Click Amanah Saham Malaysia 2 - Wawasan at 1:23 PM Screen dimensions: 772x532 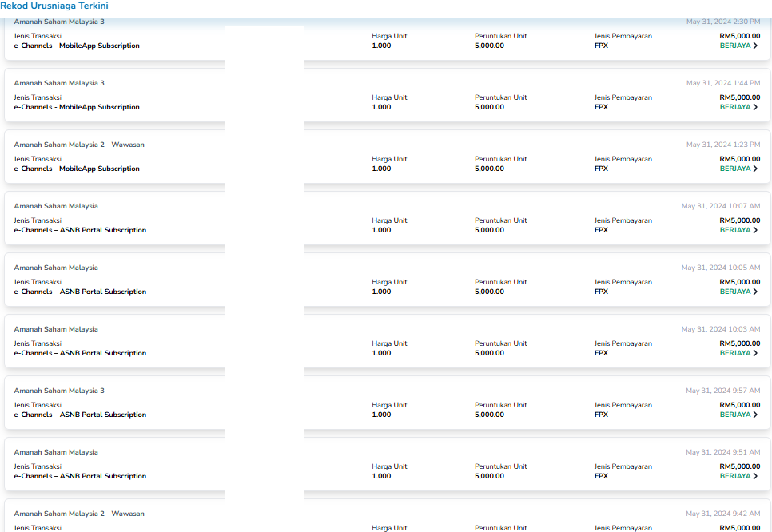point(79,145)
